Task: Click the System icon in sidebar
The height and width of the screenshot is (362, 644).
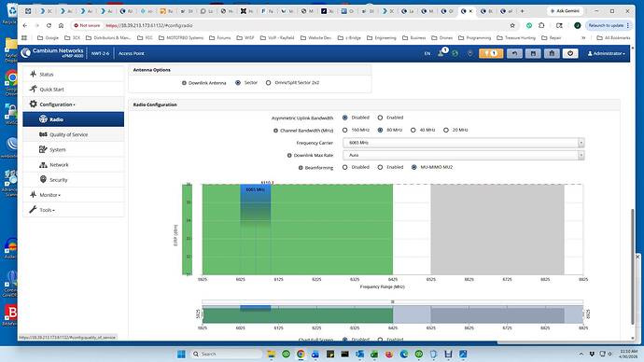Action: coord(43,149)
